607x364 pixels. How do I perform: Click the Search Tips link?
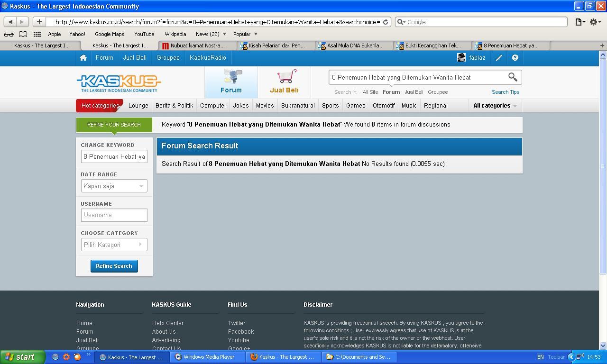(506, 92)
